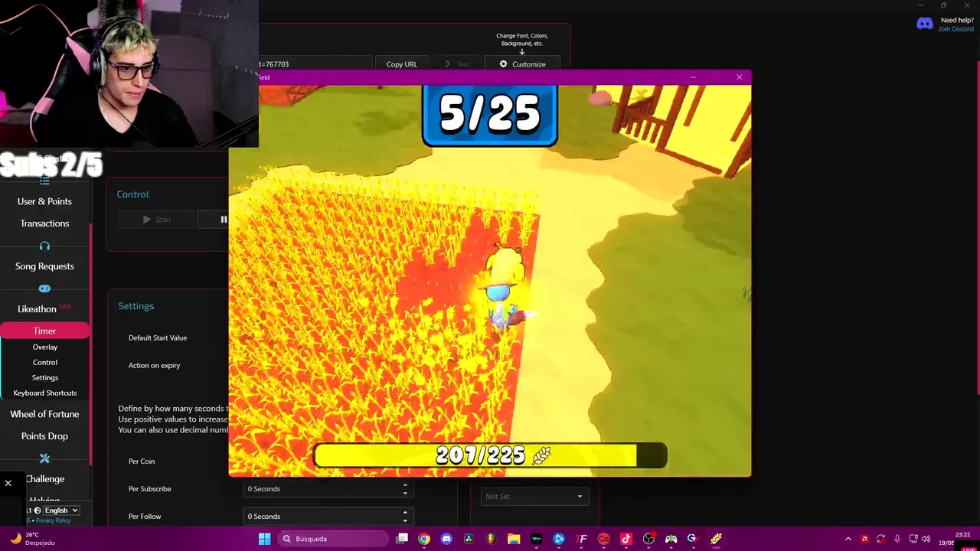Show hidden system tray icons
980x551 pixels.
tap(848, 539)
